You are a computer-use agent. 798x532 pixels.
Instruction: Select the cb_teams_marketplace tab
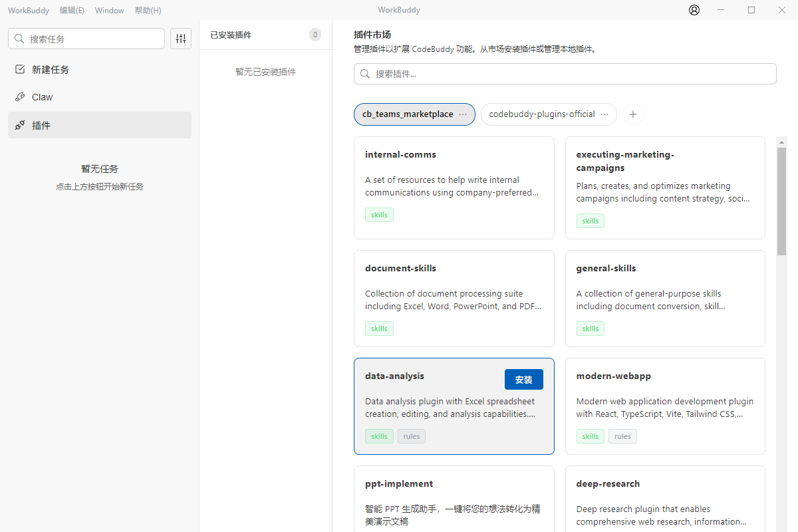point(407,114)
